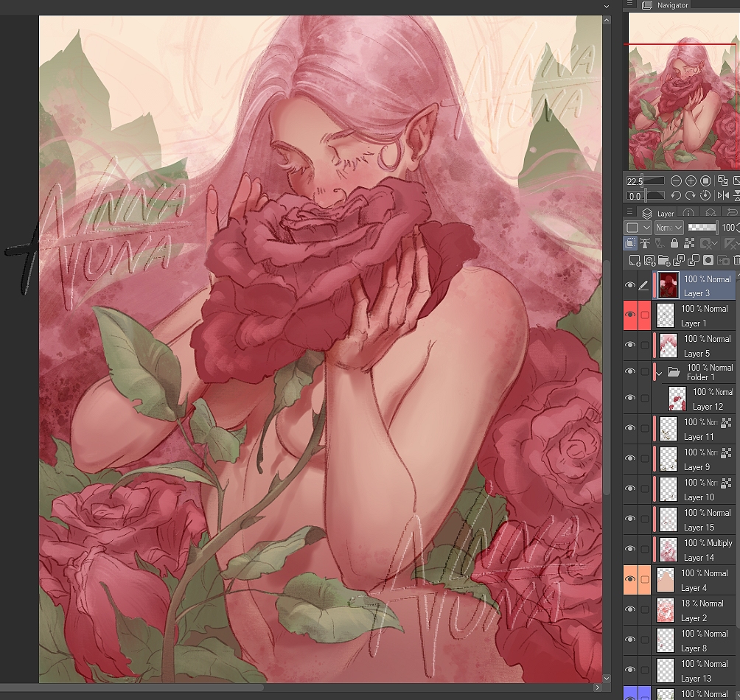Rotate canvas left using Navigator icon
The image size is (740, 700).
pyautogui.click(x=675, y=196)
